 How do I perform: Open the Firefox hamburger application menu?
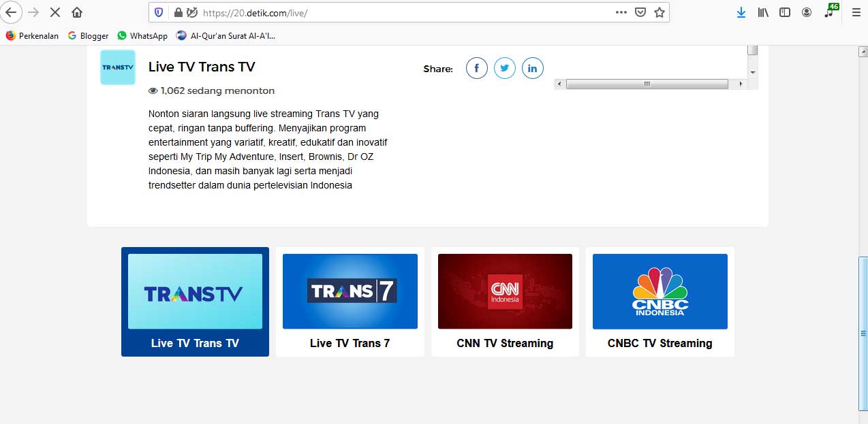click(x=856, y=12)
